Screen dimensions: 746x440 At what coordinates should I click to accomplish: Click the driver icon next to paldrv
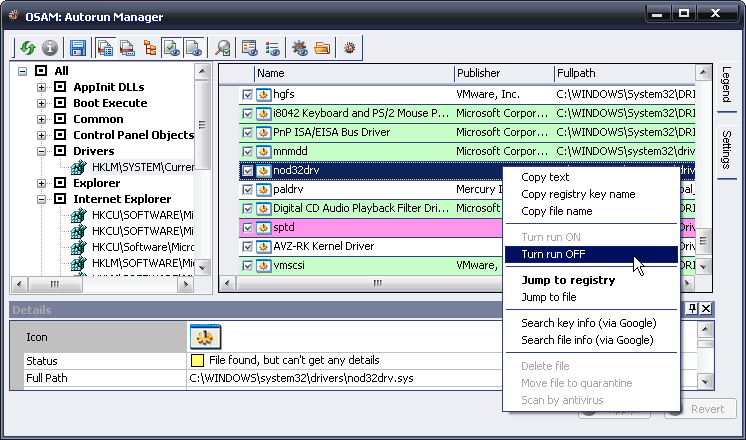[x=264, y=189]
